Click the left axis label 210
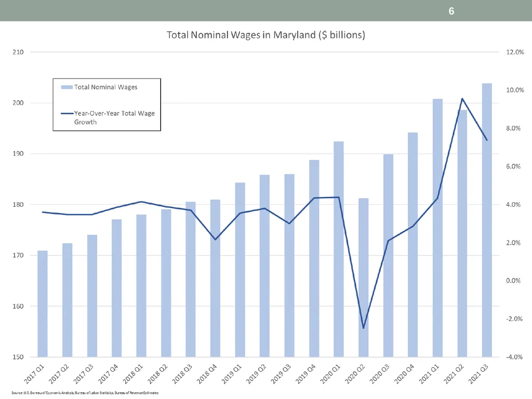 [18, 52]
